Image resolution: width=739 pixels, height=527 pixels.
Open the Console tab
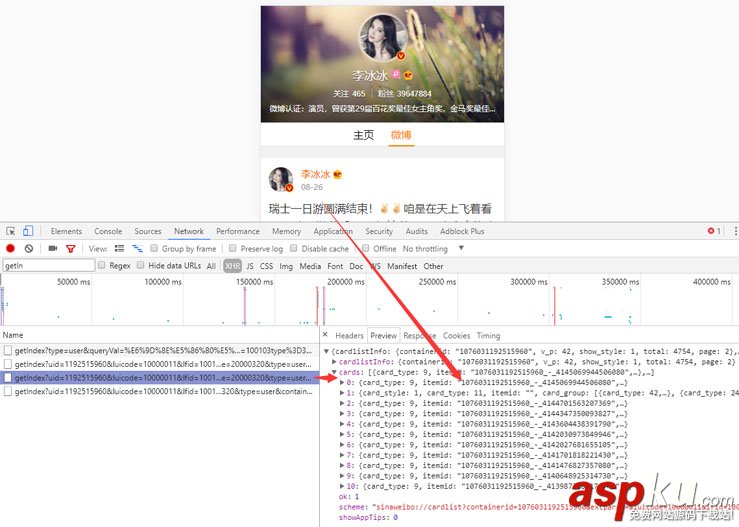108,231
